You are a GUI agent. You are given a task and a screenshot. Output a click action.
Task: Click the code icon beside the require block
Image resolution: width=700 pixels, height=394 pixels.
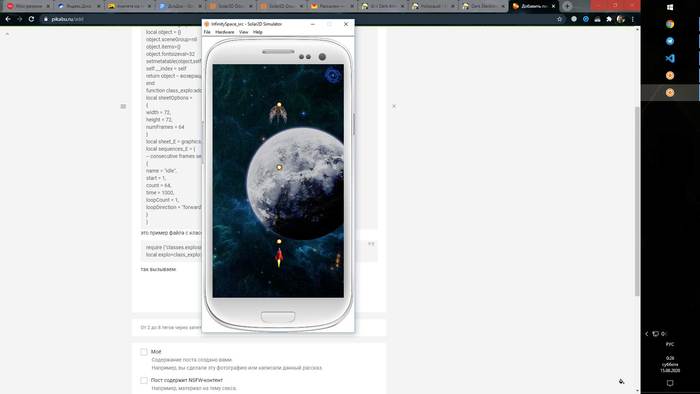[371, 244]
